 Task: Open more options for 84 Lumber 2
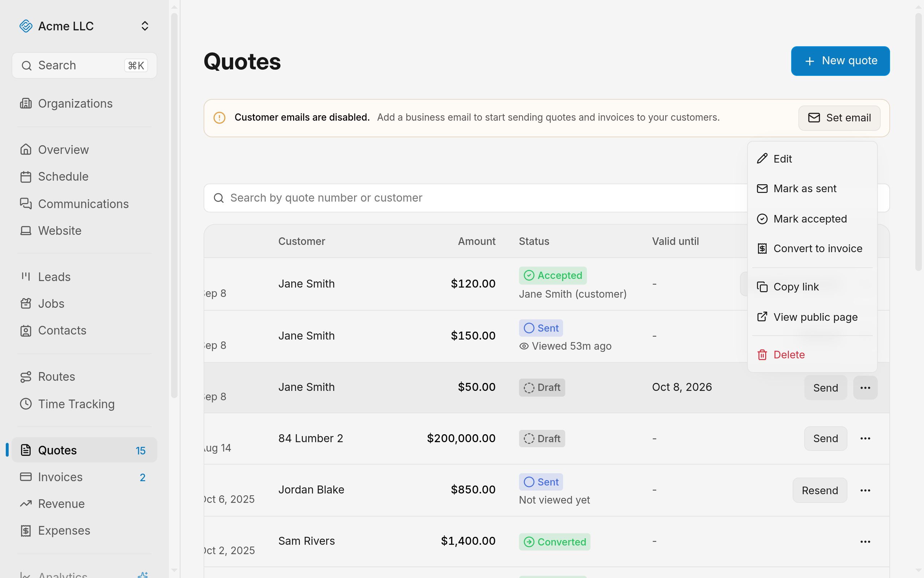865,439
